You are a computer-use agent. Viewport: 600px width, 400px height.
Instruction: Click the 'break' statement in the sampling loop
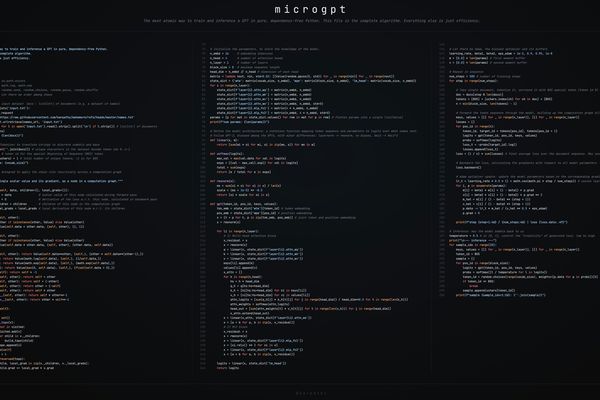(x=474, y=286)
